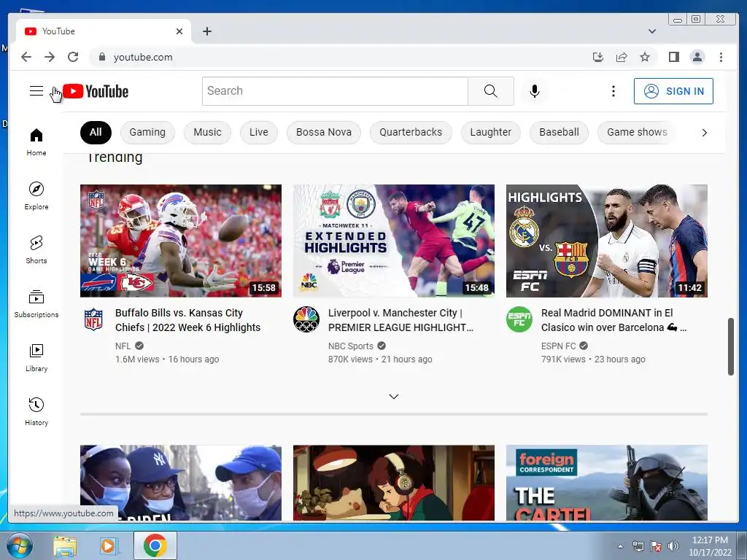This screenshot has width=747, height=560.
Task: Open Buffalo Bills vs. Kansas City title
Action: (187, 320)
